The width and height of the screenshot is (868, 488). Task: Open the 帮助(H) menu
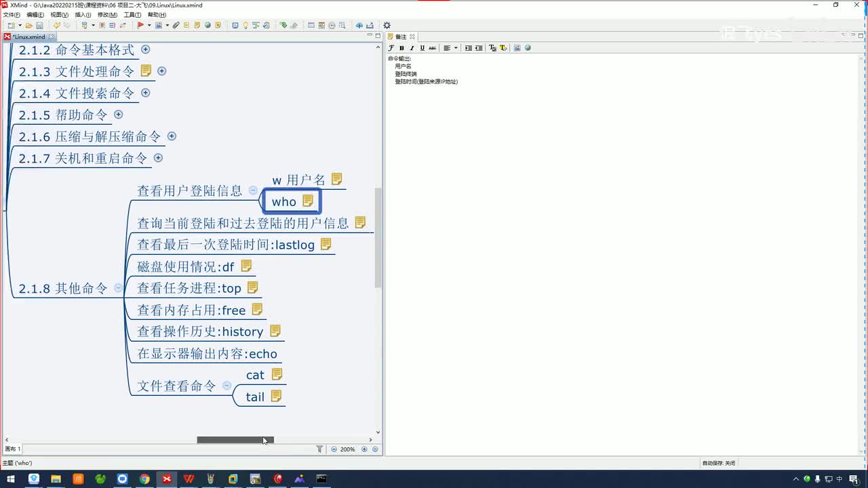pos(157,14)
